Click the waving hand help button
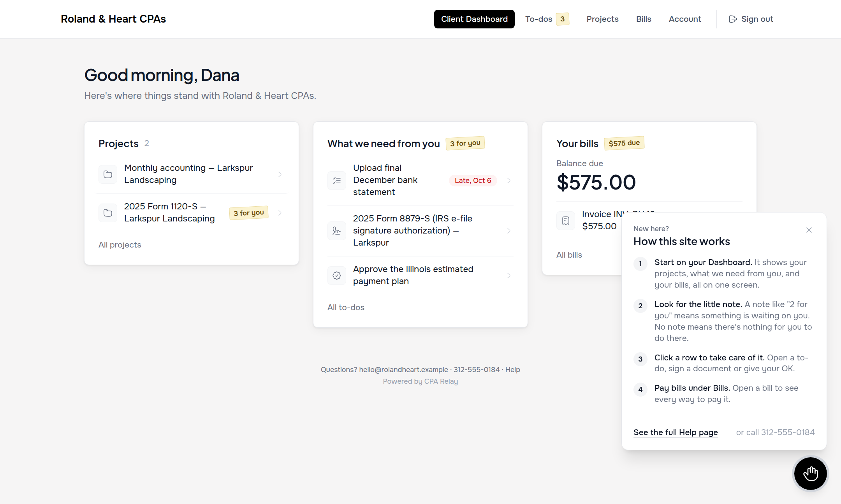Viewport: 841px width, 504px height. pos(810,474)
